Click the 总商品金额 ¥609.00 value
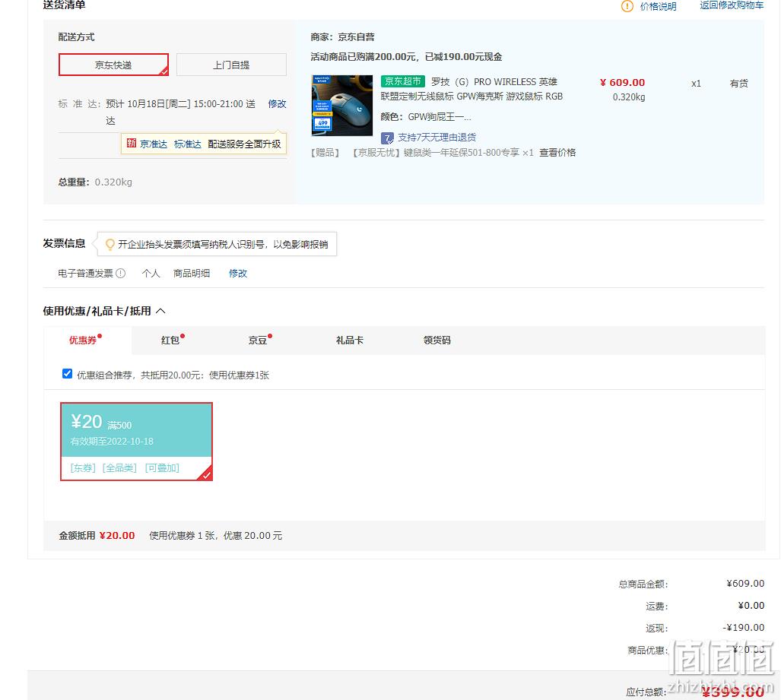 745,583
